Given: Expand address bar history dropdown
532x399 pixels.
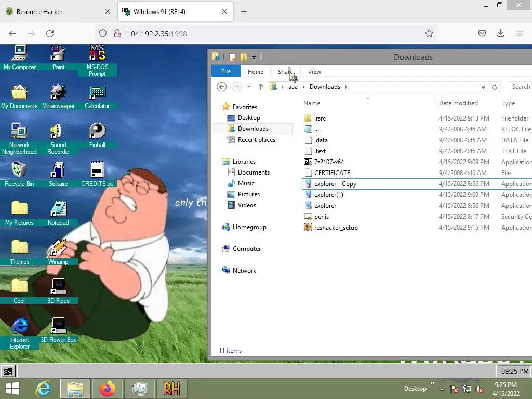Looking at the screenshot, I should (x=483, y=87).
